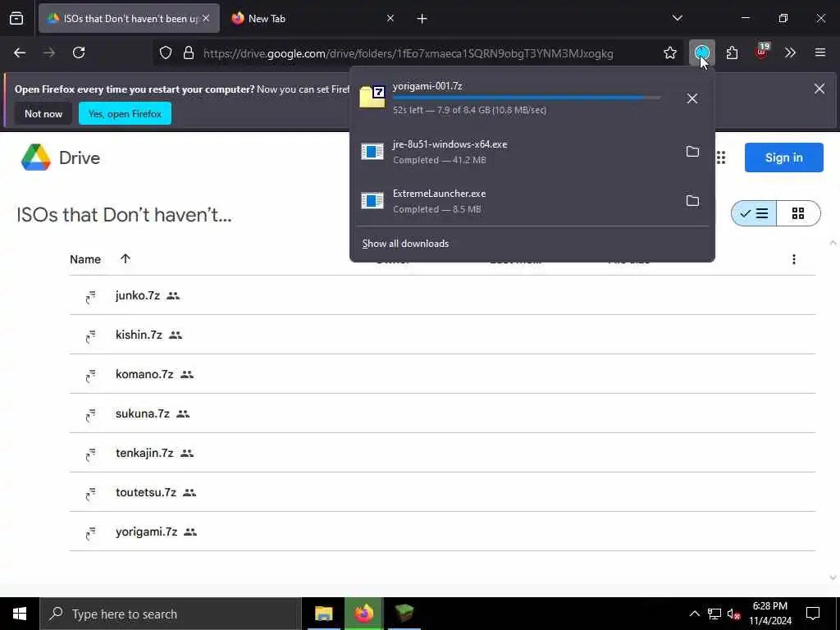Go back to the previous page
The width and height of the screenshot is (840, 630).
tap(20, 52)
